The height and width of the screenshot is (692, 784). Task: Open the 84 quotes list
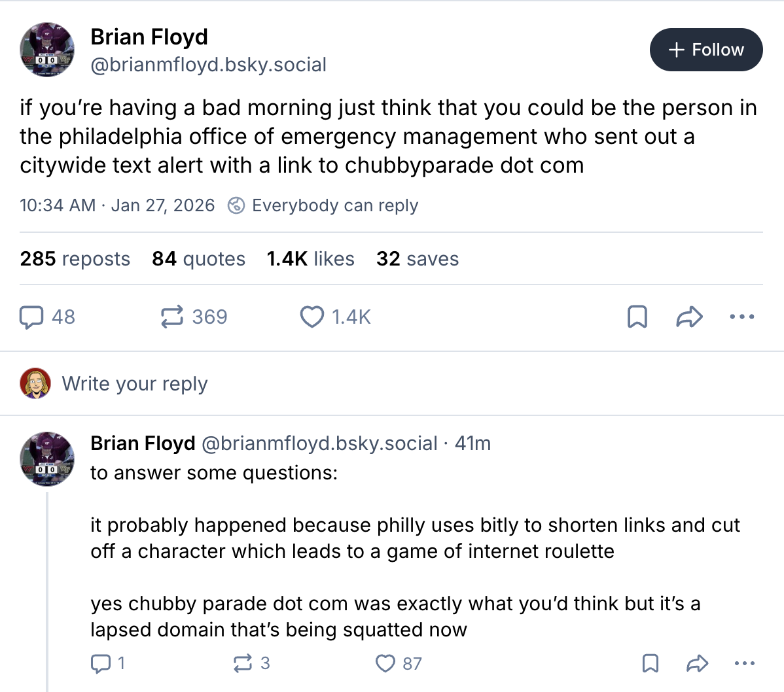coord(198,259)
